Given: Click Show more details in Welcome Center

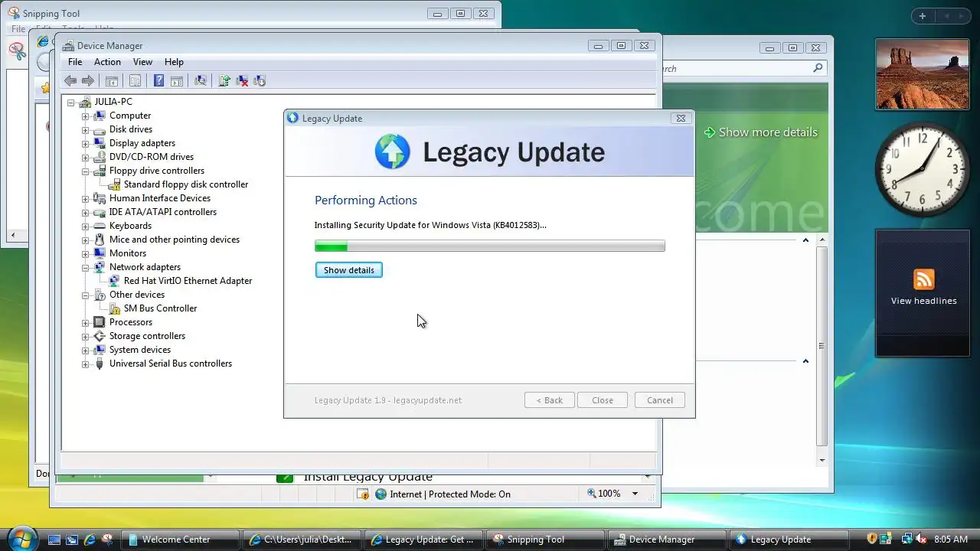Looking at the screenshot, I should (760, 132).
